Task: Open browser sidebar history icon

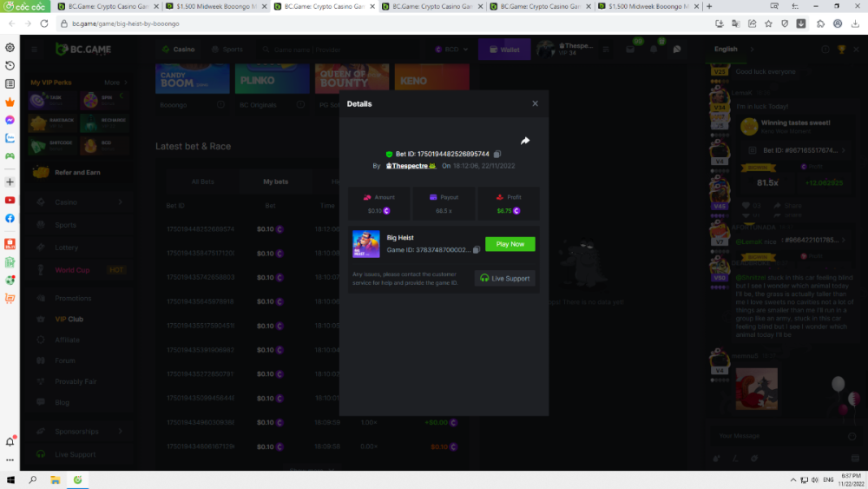Action: (10, 65)
